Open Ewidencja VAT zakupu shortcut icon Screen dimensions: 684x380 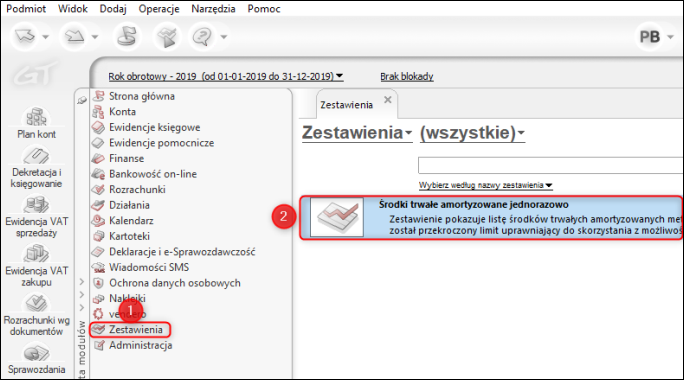pyautogui.click(x=37, y=253)
